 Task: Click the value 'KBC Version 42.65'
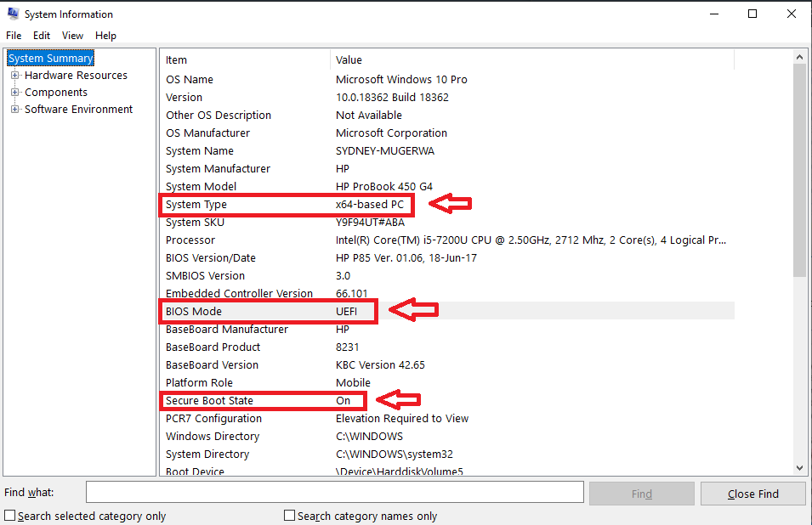click(x=380, y=365)
